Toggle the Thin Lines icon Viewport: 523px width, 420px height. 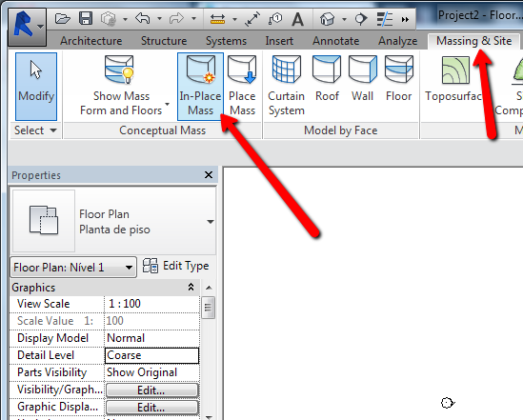[x=385, y=19]
